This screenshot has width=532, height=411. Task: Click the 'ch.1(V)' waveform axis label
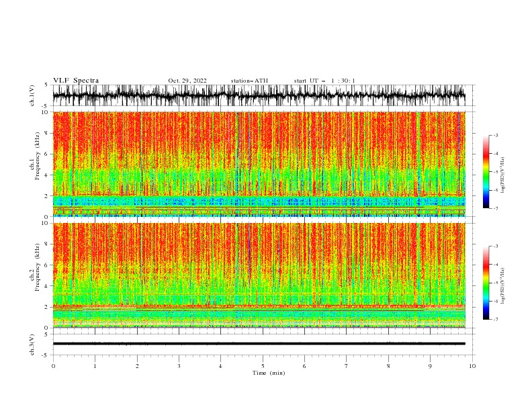[x=32, y=95]
